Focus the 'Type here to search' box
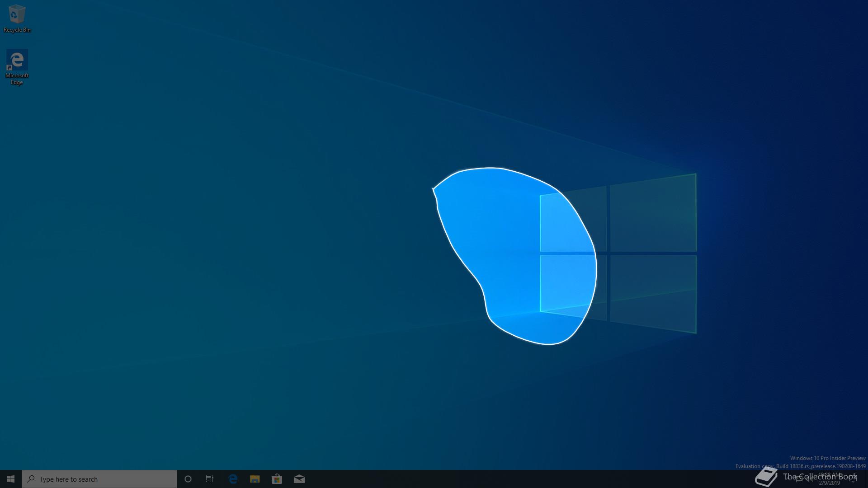Viewport: 868px width, 488px height. [99, 479]
